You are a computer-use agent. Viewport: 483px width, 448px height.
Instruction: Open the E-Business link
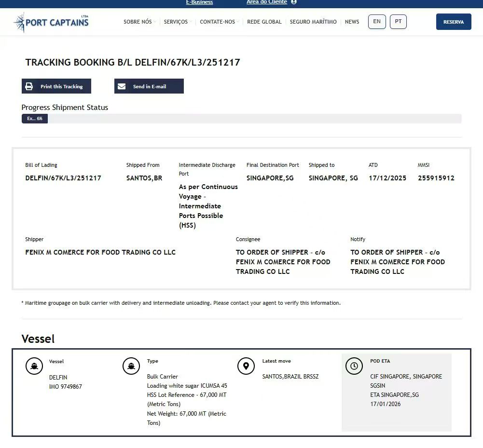(199, 2)
